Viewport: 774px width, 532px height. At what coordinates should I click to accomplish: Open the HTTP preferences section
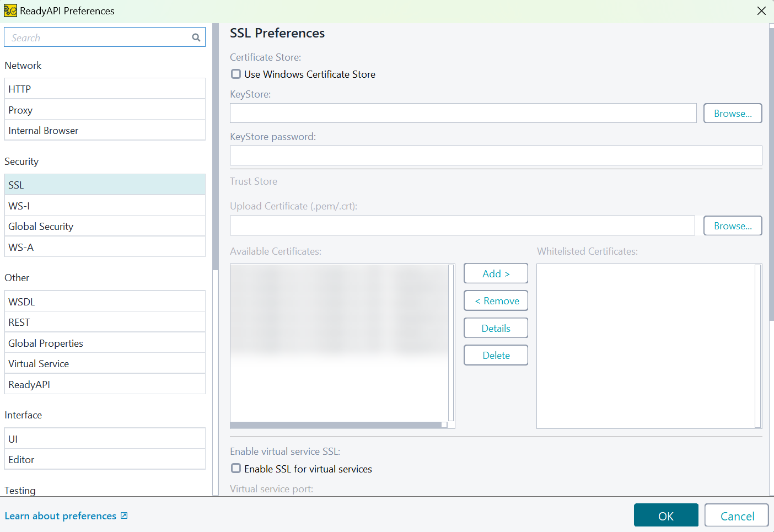click(x=104, y=89)
